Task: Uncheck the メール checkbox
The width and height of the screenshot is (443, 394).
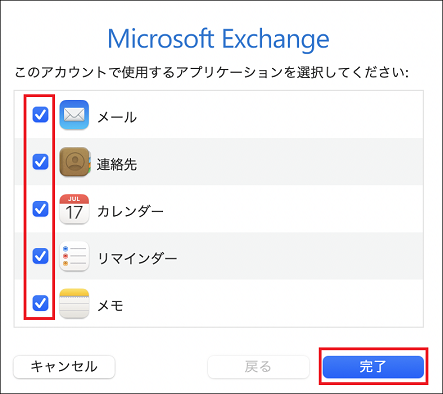Action: click(x=40, y=115)
